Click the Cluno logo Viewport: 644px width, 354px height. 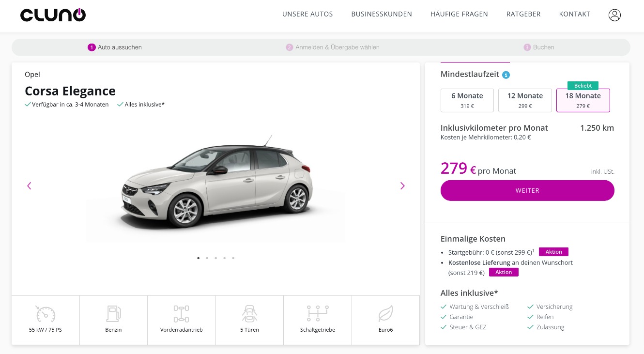53,15
